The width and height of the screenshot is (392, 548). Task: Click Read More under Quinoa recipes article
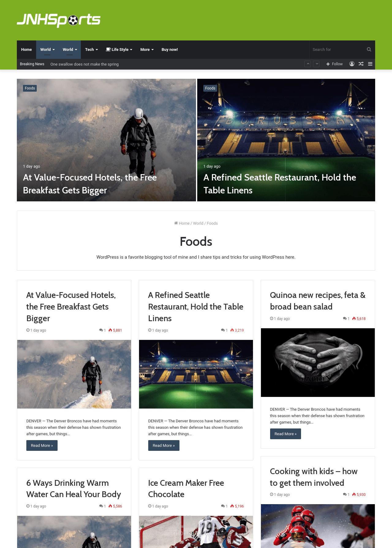pyautogui.click(x=285, y=434)
